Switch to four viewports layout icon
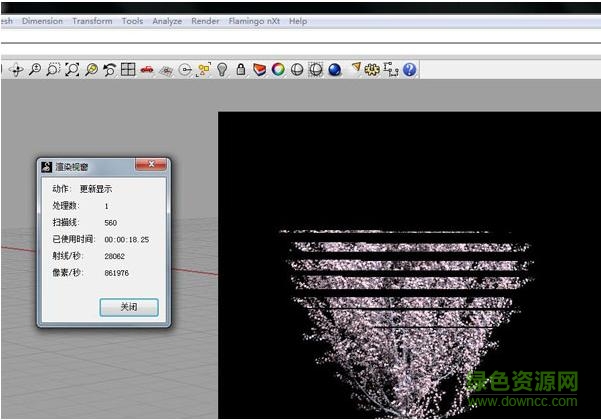Screen dimensions: 601x420 [128, 70]
